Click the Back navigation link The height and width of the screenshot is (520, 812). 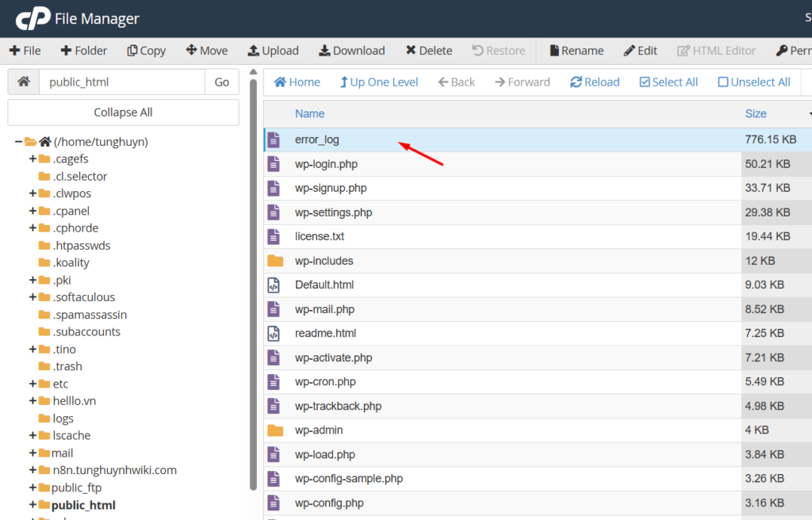tap(457, 82)
